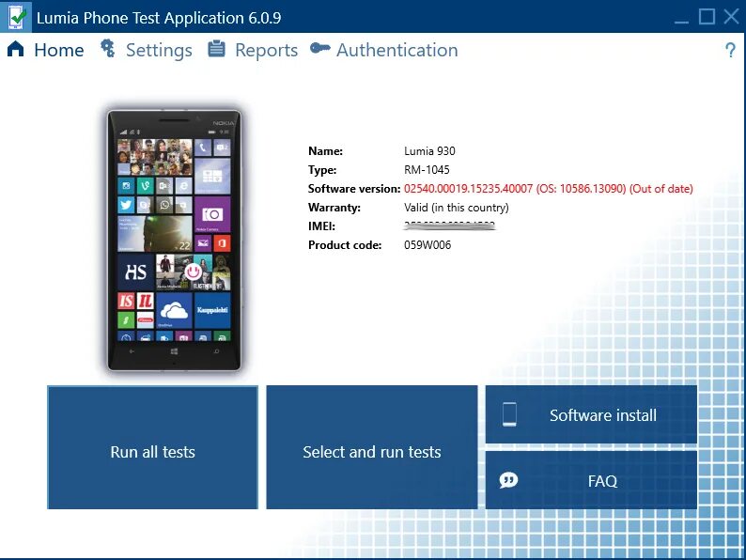Click the blurred IMEI value
The width and height of the screenshot is (746, 560).
click(x=450, y=226)
